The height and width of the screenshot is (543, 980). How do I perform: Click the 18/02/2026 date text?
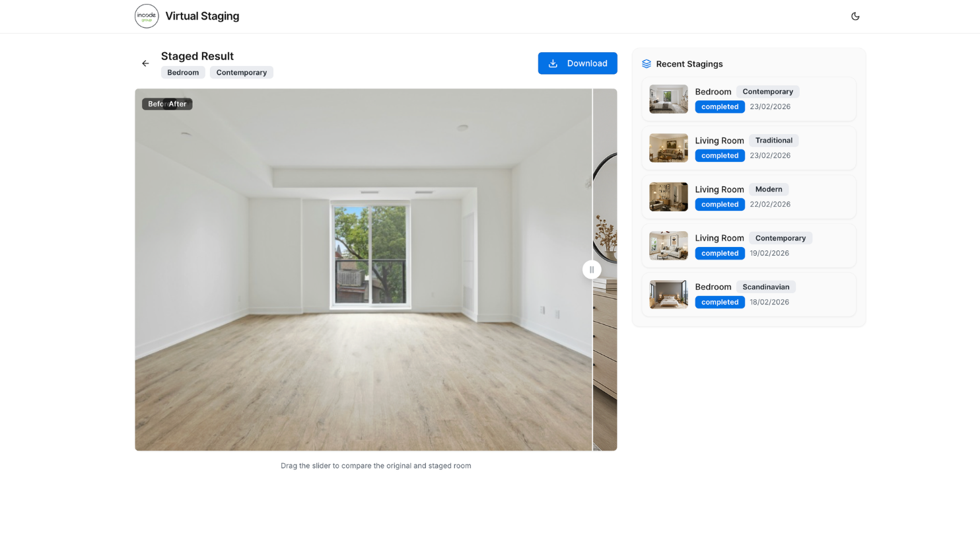click(769, 303)
